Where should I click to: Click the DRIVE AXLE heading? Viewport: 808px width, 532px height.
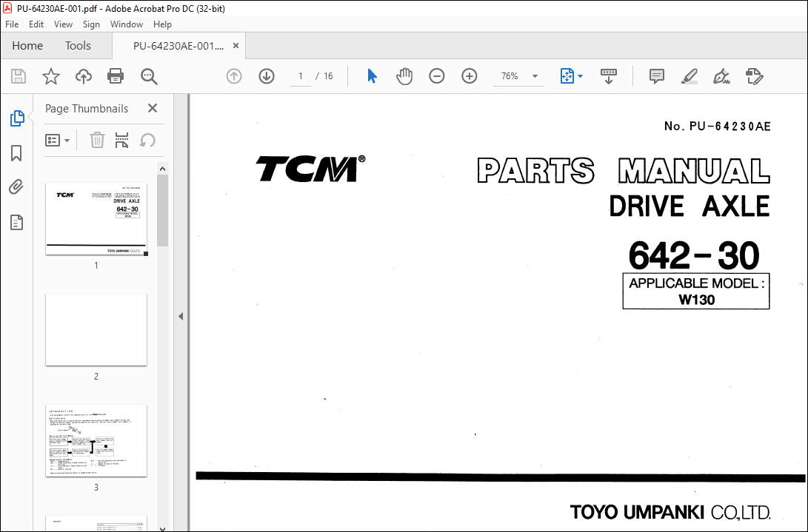click(690, 206)
